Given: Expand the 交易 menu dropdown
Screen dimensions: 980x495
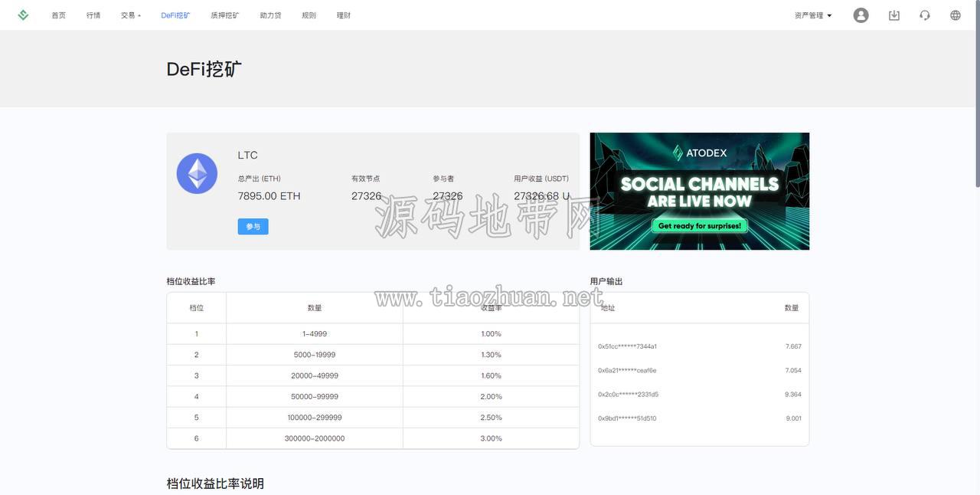Looking at the screenshot, I should [131, 15].
